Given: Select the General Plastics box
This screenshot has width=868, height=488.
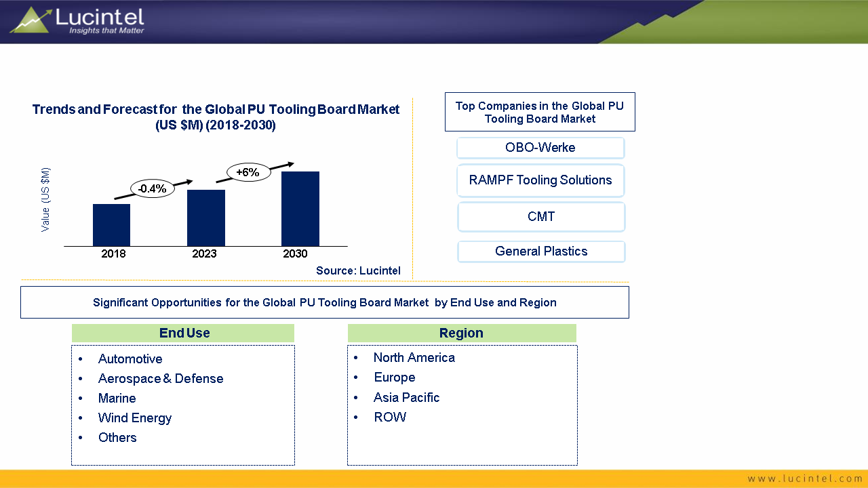Looking at the screenshot, I should pyautogui.click(x=540, y=251).
